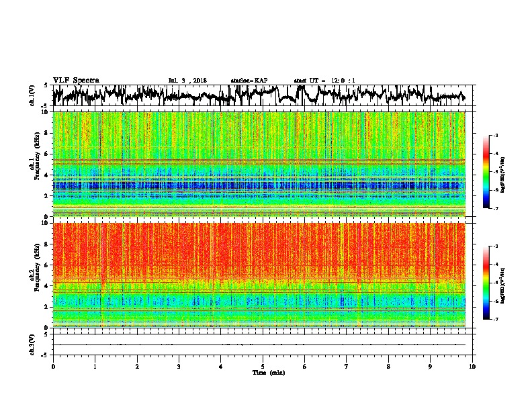Click the "ch.3(V)" axis label
The width and height of the screenshot is (532, 411).
click(32, 345)
